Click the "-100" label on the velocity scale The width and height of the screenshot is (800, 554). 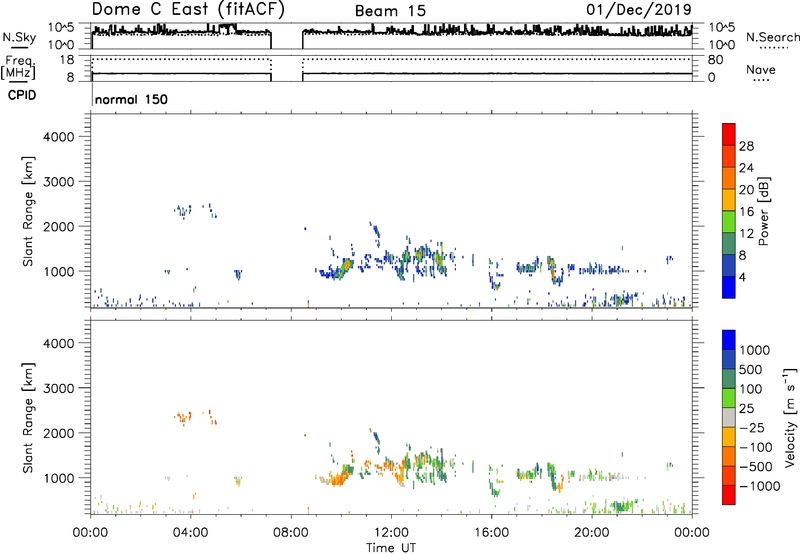[x=755, y=447]
